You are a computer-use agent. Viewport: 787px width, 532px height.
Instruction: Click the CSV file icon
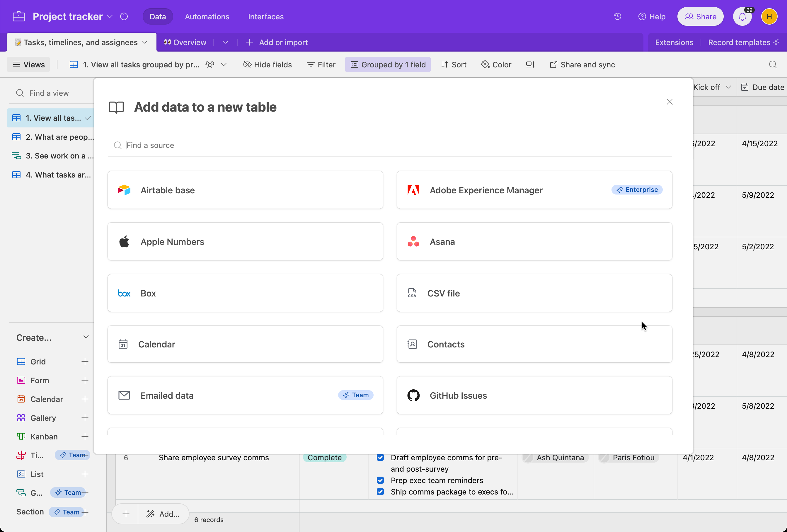pos(412,293)
